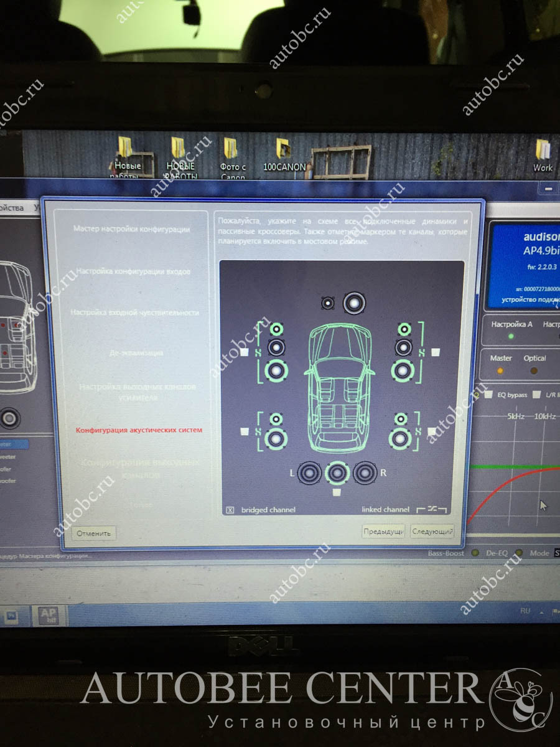Screen dimensions: 560x747
Task: Click the speaker icon in background window
Action: point(9,418)
